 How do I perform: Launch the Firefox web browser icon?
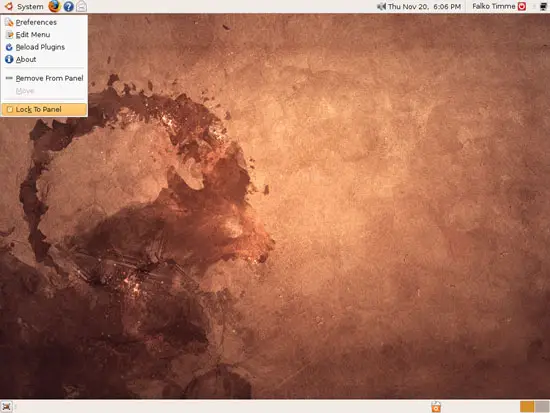coord(54,6)
